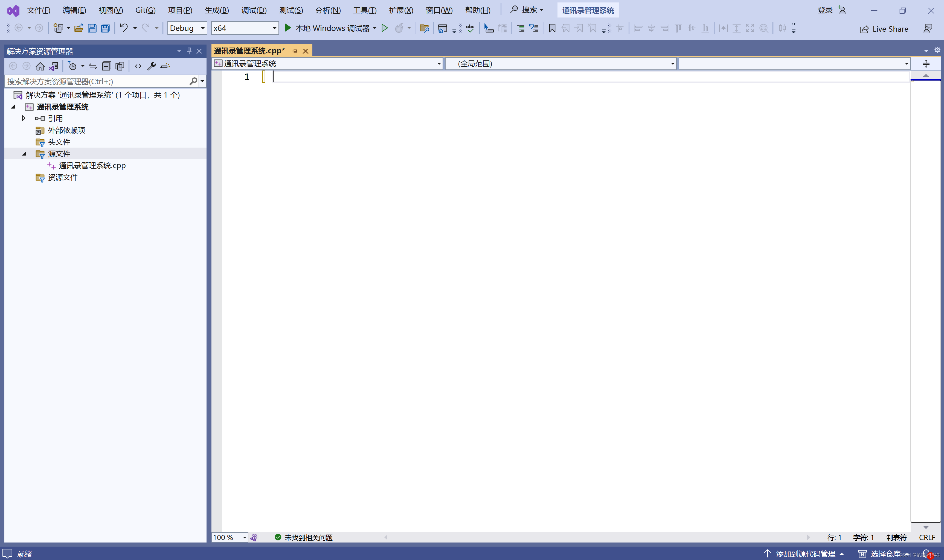Start without debugging using the hollow green play icon
944x560 pixels.
(384, 28)
